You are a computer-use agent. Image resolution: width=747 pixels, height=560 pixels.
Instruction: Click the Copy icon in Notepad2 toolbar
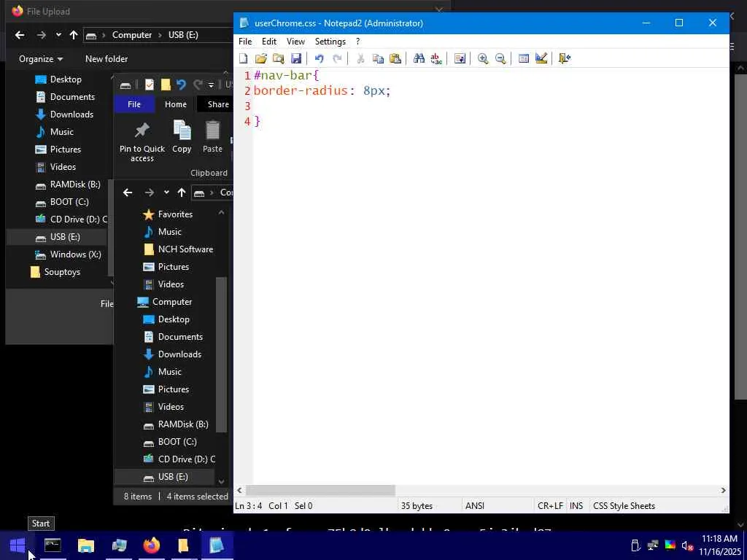(x=378, y=58)
